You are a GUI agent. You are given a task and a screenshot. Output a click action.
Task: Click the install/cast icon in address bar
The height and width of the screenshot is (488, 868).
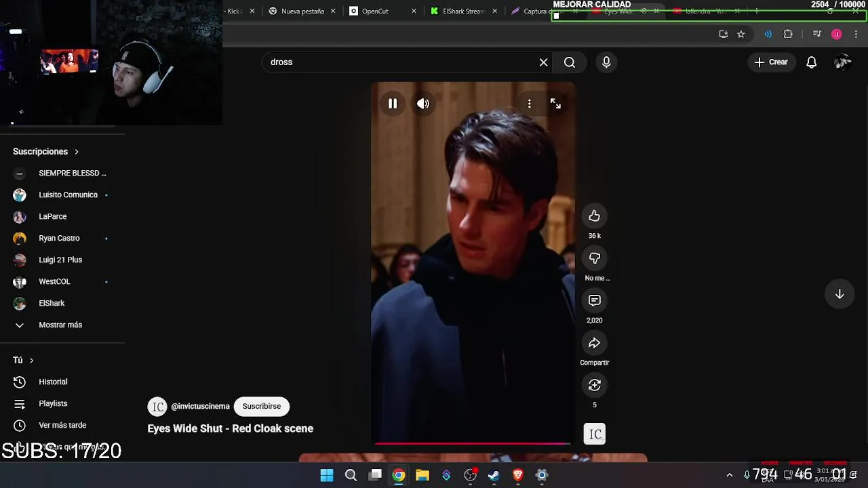(x=724, y=34)
